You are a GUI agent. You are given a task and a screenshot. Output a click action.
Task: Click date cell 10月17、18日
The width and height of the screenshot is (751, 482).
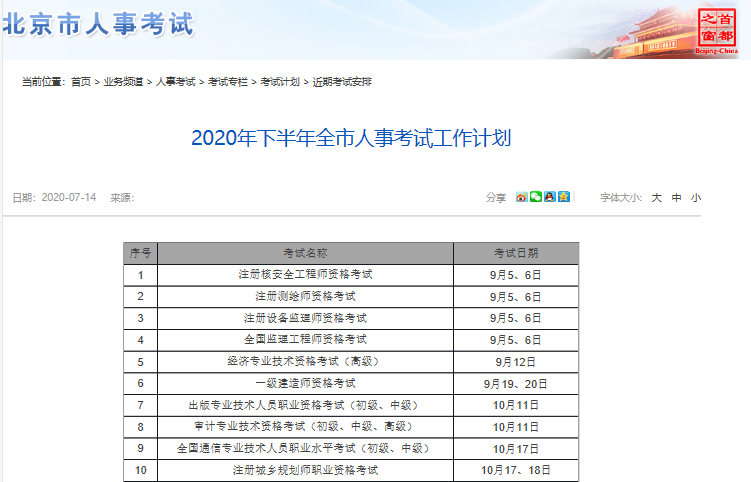pyautogui.click(x=516, y=470)
